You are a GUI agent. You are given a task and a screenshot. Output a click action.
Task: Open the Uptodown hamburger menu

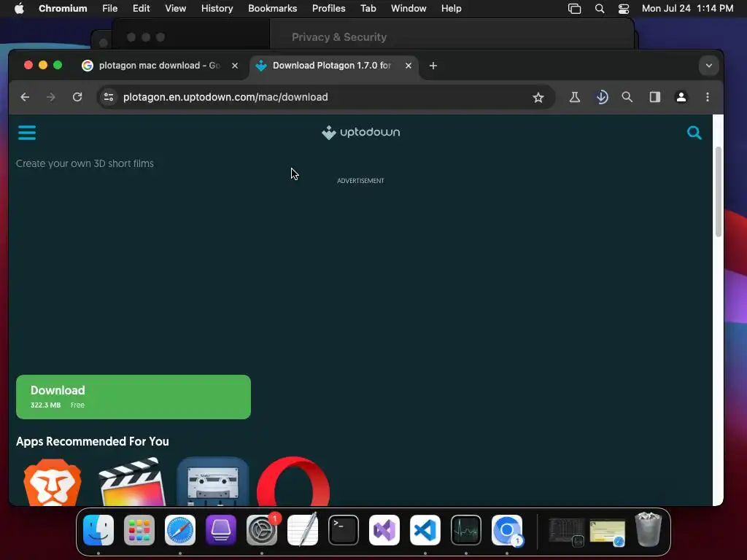(x=27, y=133)
